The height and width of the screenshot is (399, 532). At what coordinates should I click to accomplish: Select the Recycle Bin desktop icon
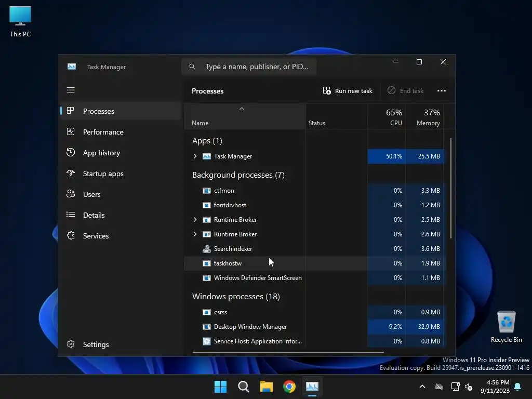tap(506, 327)
